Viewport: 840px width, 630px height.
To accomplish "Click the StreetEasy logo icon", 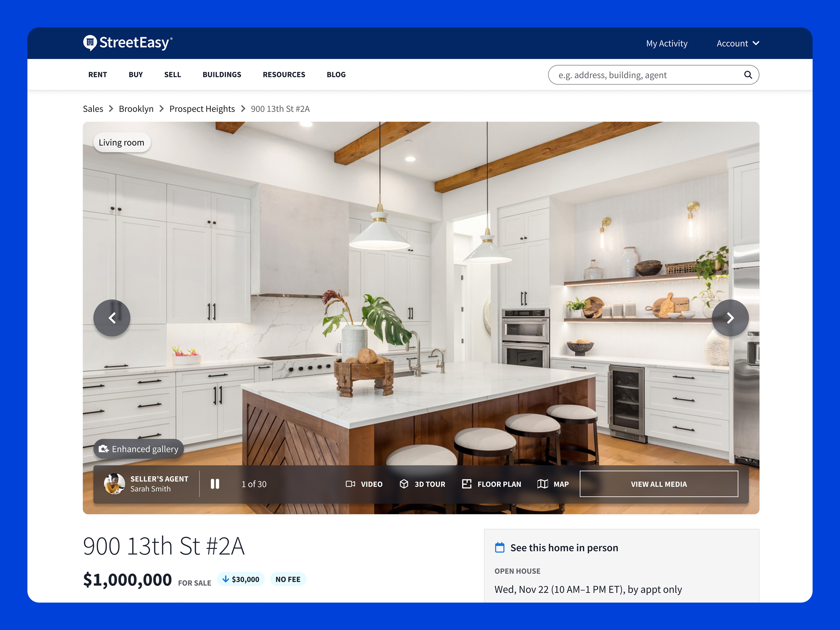I will (90, 43).
